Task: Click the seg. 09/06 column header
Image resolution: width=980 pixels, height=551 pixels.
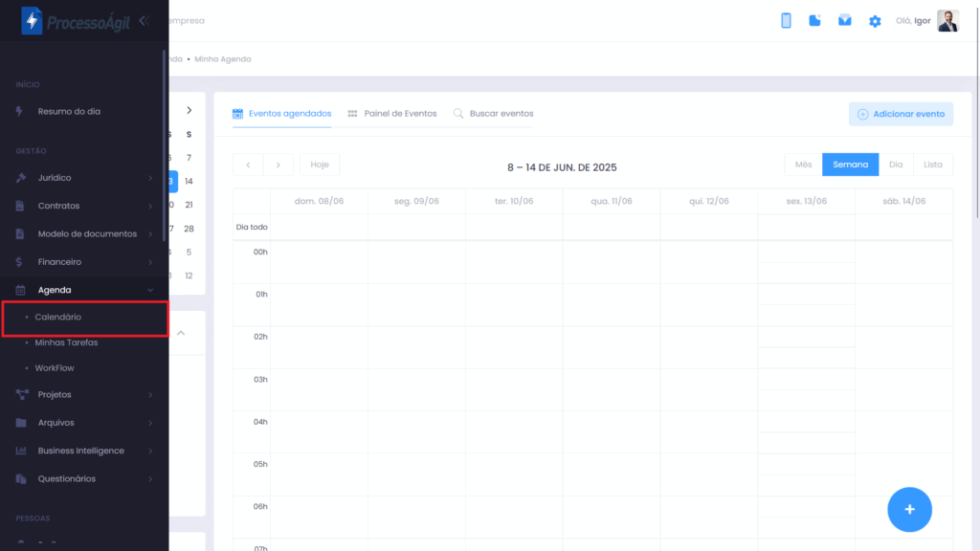Action: pos(416,201)
